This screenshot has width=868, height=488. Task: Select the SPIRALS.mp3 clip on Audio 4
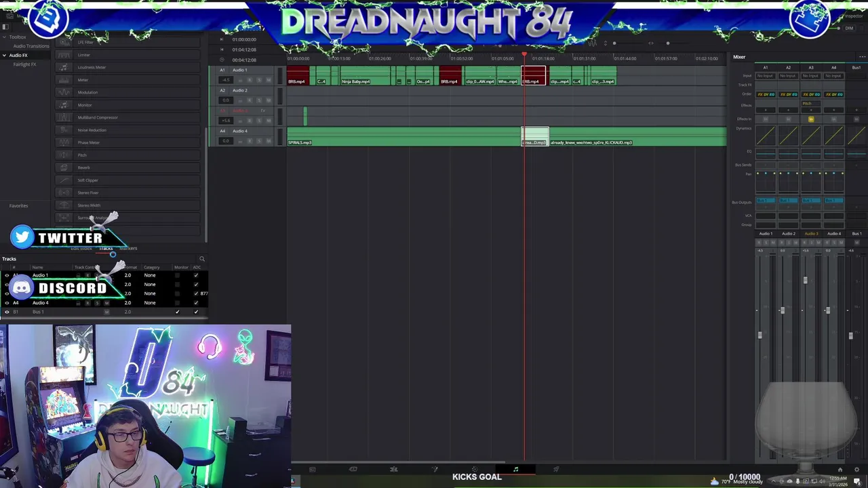(x=403, y=136)
